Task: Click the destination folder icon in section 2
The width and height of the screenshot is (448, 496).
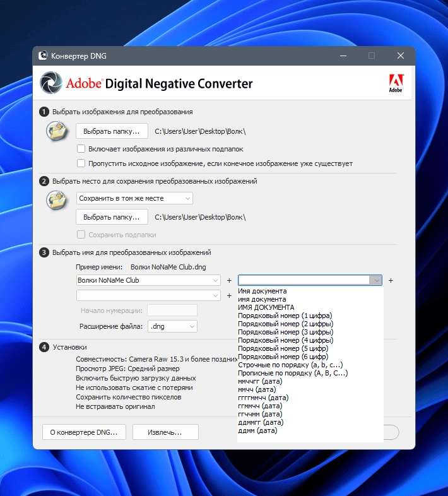Action: point(57,200)
